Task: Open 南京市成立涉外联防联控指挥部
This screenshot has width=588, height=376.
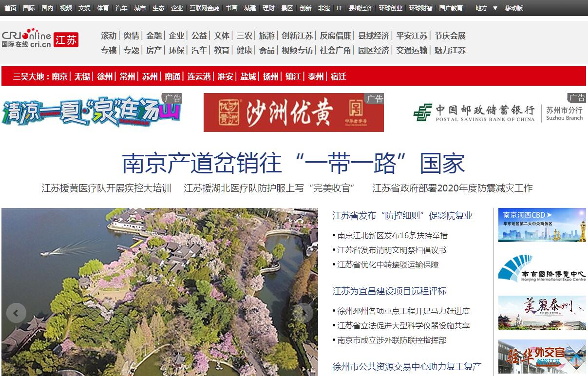Action: (x=392, y=340)
